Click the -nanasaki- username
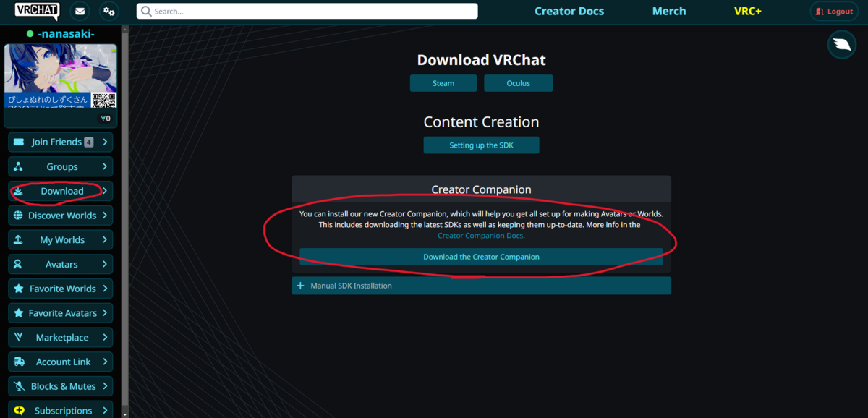The image size is (868, 418). pos(66,34)
